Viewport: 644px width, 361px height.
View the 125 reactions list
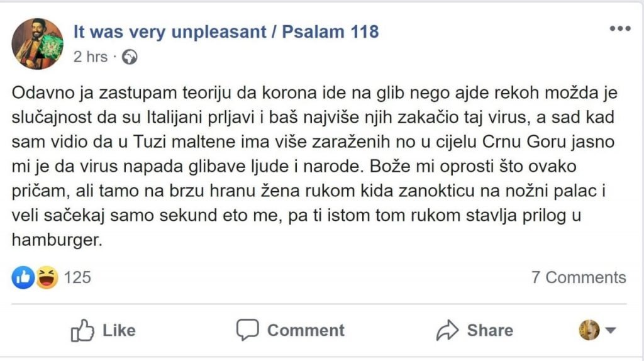pos(77,277)
